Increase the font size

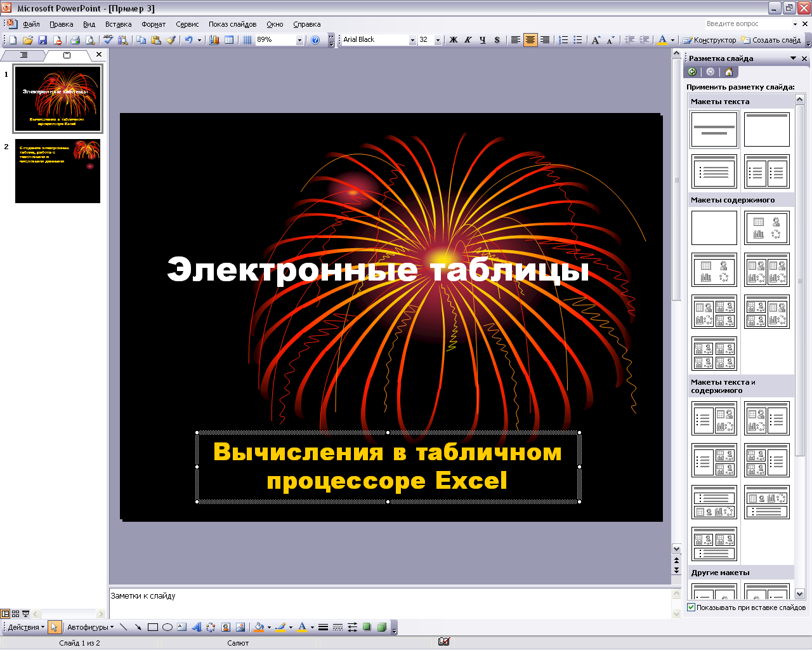click(596, 40)
